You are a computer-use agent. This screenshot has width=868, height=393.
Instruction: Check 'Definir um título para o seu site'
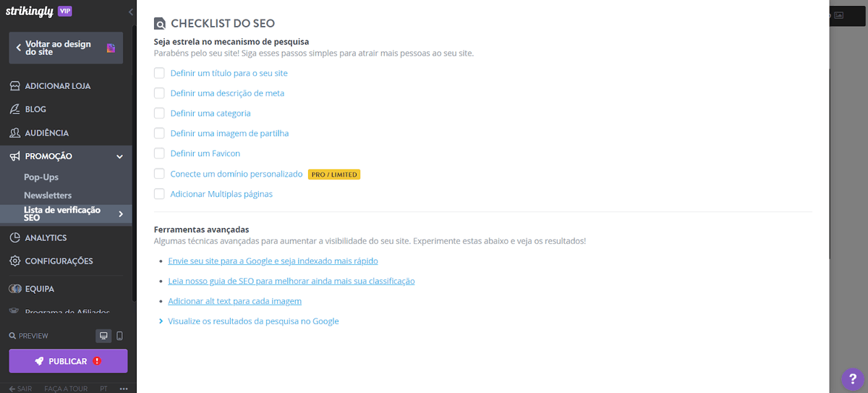[159, 73]
